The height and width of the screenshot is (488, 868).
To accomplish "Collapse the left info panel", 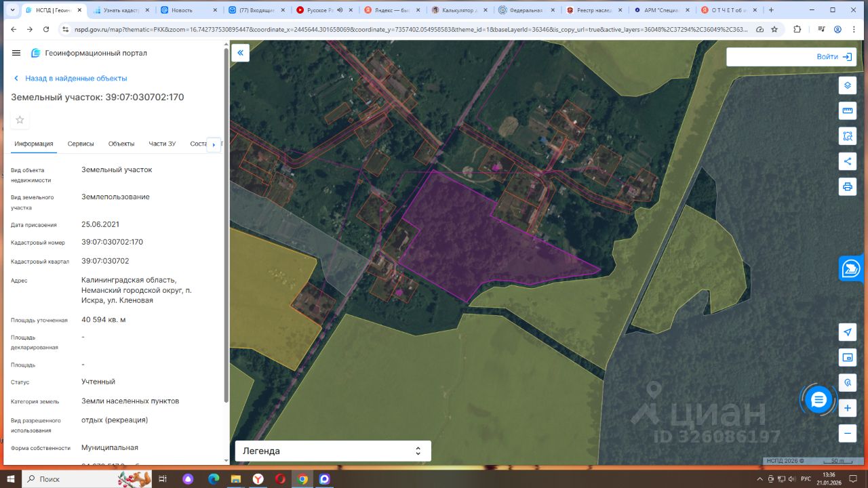I will pyautogui.click(x=240, y=53).
